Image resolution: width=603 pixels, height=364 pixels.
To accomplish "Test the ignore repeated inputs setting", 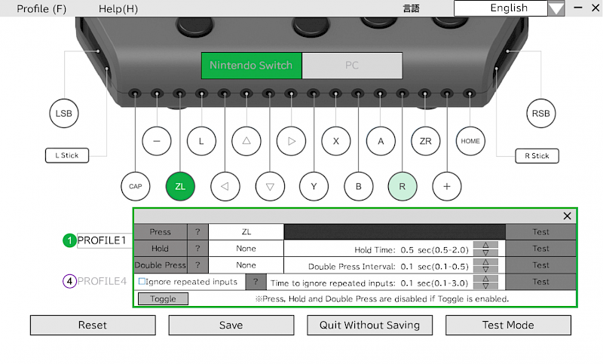I will point(540,282).
